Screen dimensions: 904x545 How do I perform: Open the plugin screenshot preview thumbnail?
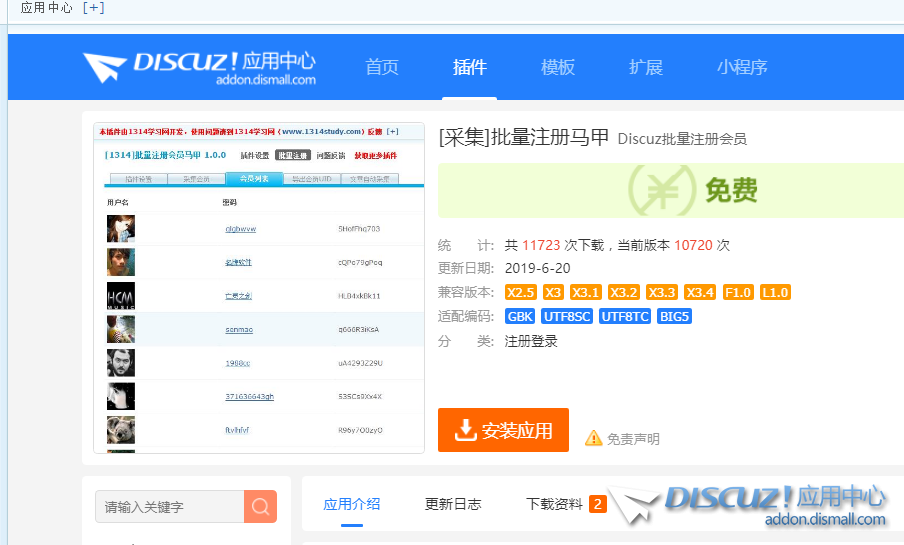259,288
